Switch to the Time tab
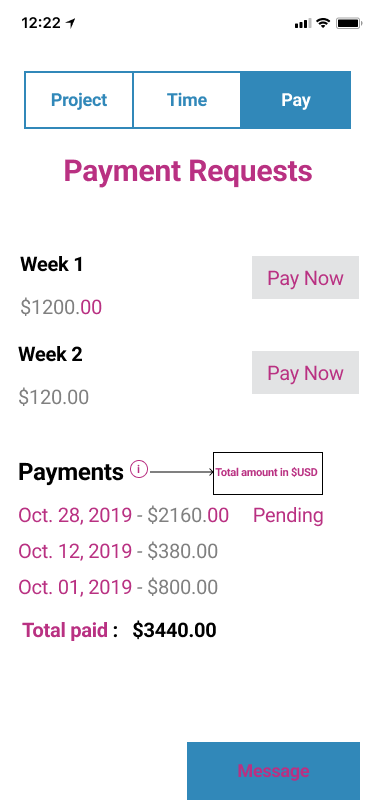 (x=187, y=100)
